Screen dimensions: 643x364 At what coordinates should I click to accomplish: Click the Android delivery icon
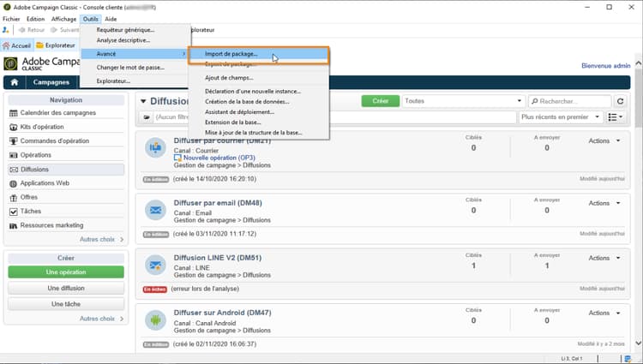tap(155, 320)
